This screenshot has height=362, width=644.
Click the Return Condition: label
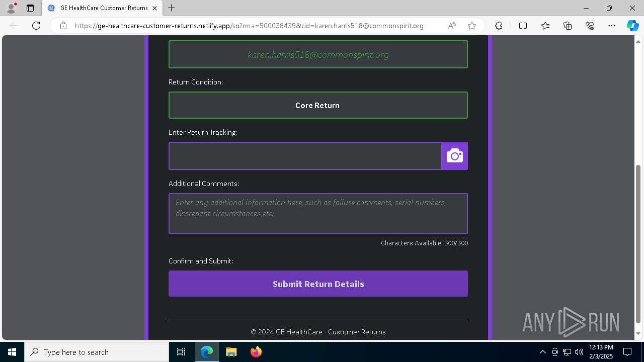(x=196, y=82)
